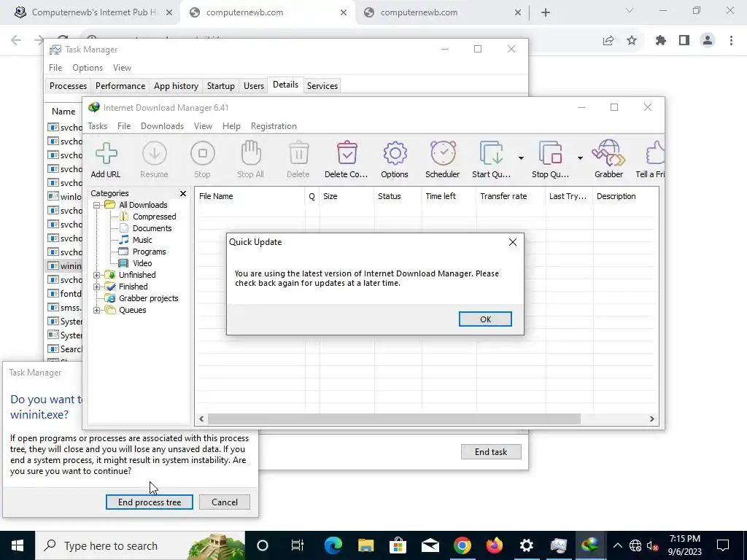Sort downloads by Status column

(398, 196)
